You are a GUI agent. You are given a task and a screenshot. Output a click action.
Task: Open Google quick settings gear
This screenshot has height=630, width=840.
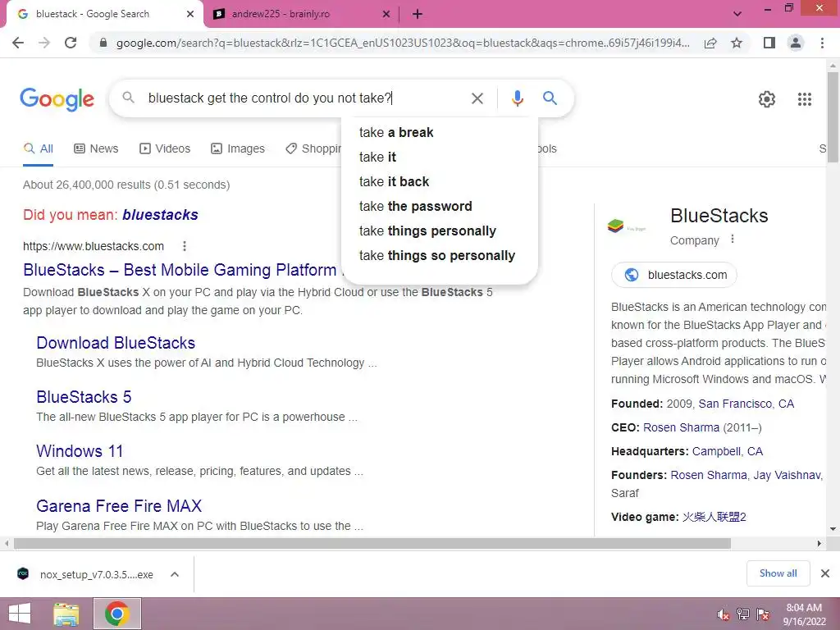coord(767,99)
